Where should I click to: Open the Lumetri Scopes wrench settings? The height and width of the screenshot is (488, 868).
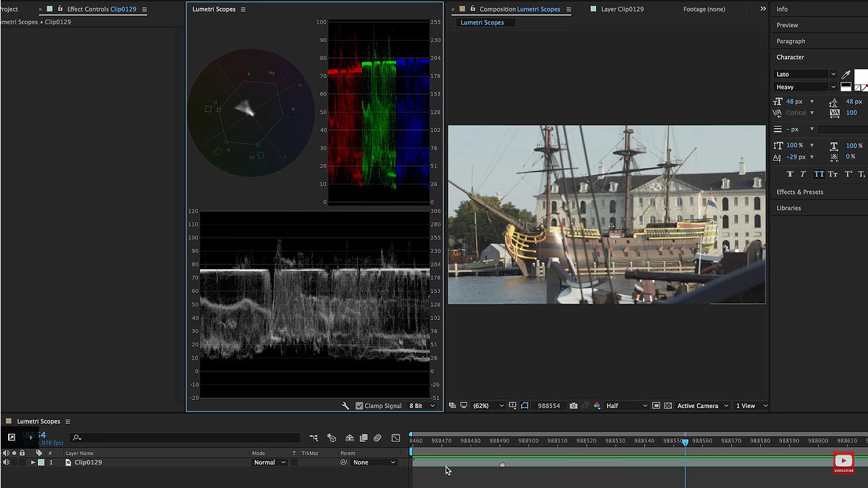345,406
